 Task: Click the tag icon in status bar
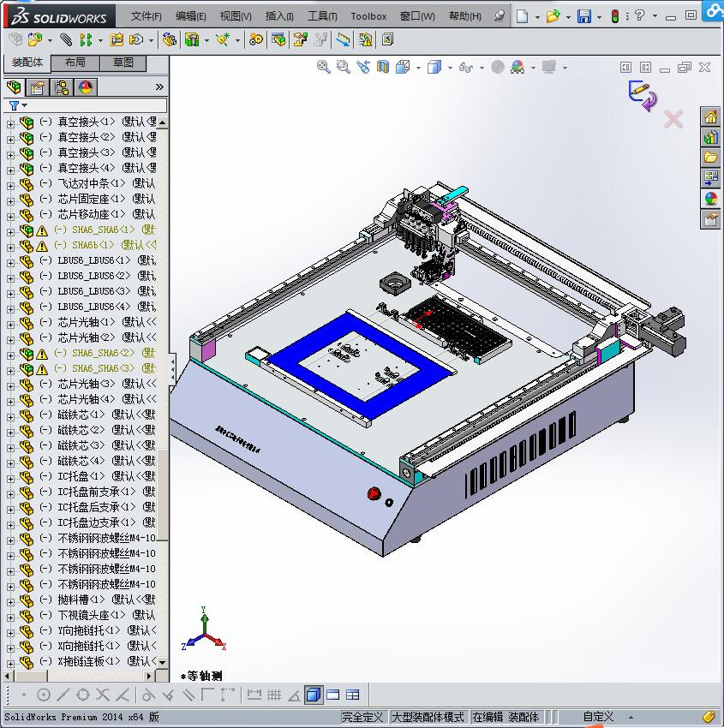click(x=709, y=717)
